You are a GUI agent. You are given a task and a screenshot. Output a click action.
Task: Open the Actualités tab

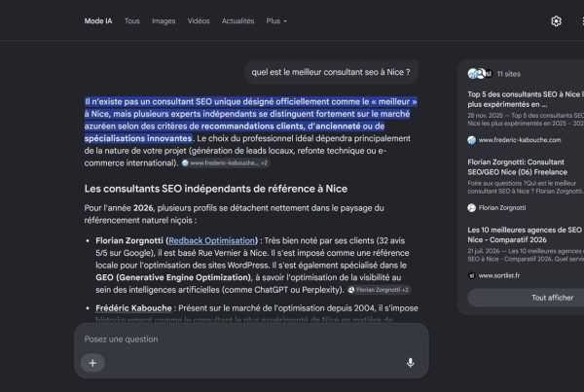(x=238, y=21)
